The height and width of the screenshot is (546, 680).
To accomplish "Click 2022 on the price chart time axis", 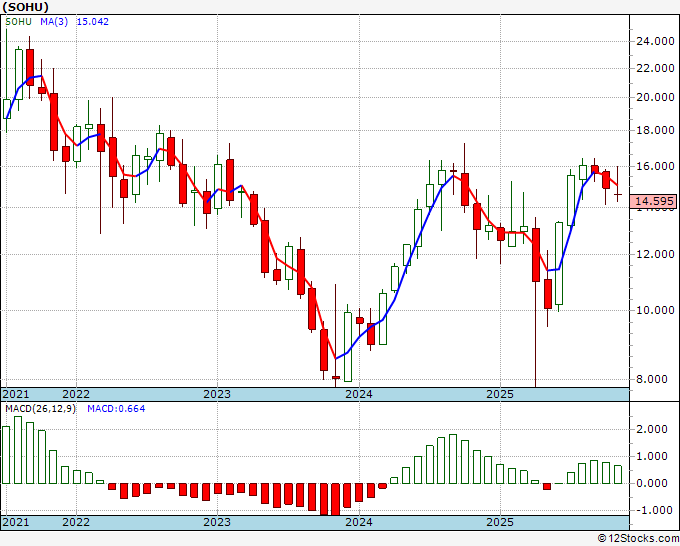I will pos(76,394).
